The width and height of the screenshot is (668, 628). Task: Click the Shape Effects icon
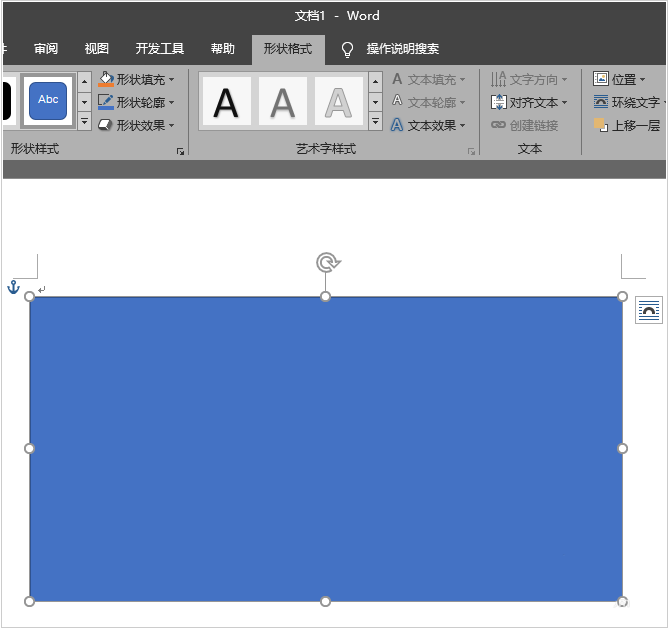coord(105,125)
